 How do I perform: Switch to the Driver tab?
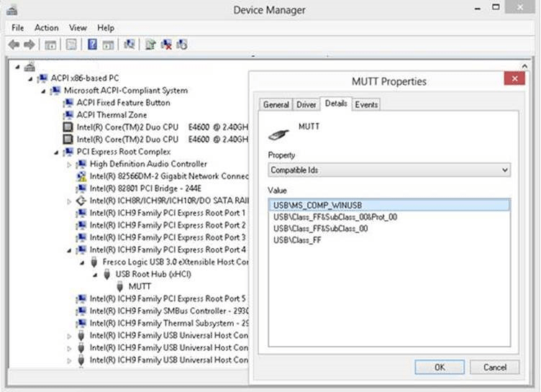coord(306,104)
